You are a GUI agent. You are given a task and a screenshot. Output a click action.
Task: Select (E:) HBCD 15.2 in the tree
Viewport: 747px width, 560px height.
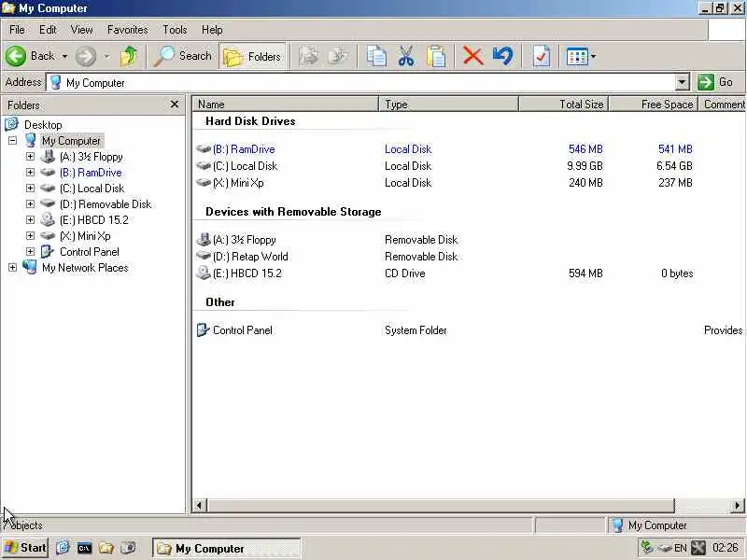94,220
